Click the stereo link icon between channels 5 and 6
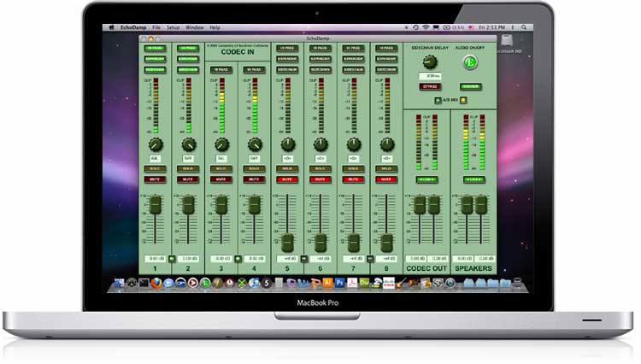The height and width of the screenshot is (364, 641). point(303,259)
